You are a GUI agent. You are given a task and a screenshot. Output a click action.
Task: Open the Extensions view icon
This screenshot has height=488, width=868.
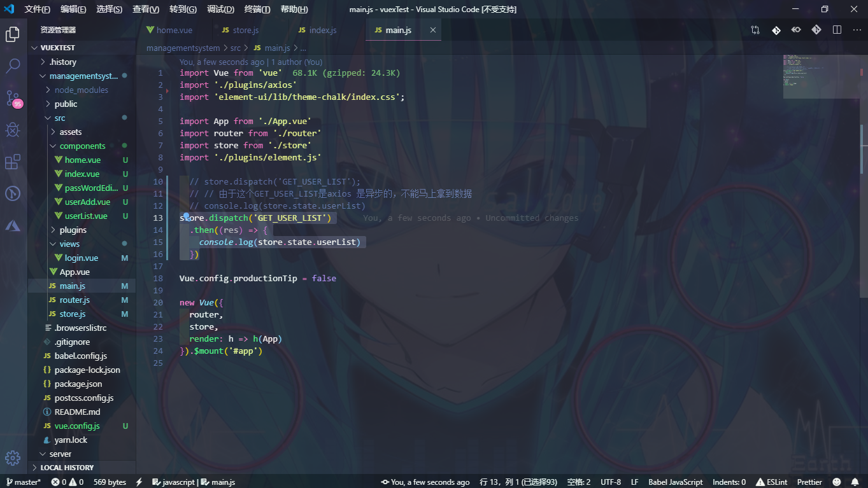click(x=13, y=162)
